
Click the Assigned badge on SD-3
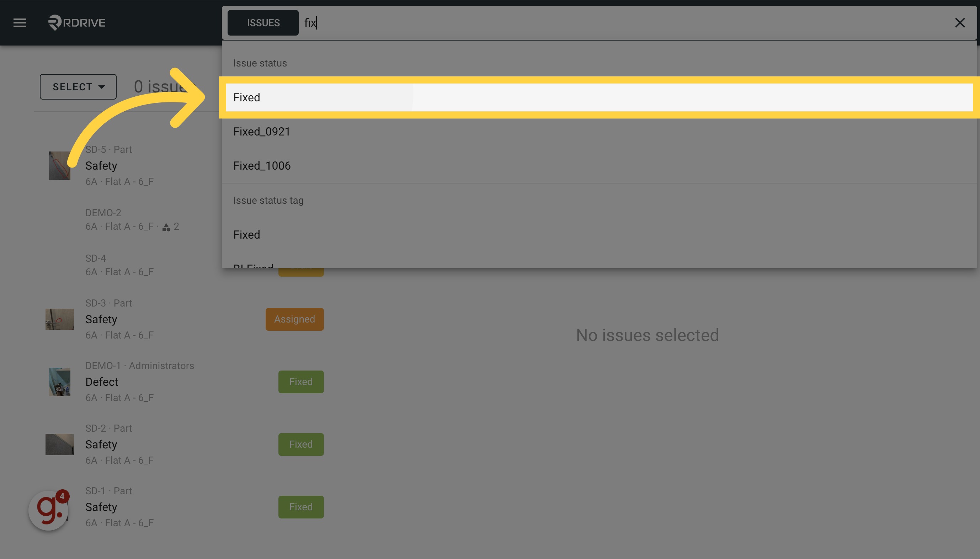[295, 319]
